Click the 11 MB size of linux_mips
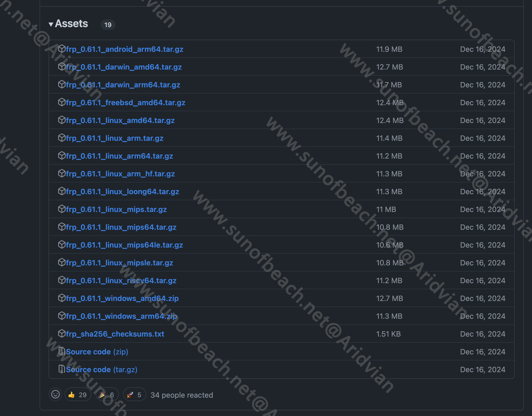Image resolution: width=532 pixels, height=416 pixels. click(x=386, y=209)
